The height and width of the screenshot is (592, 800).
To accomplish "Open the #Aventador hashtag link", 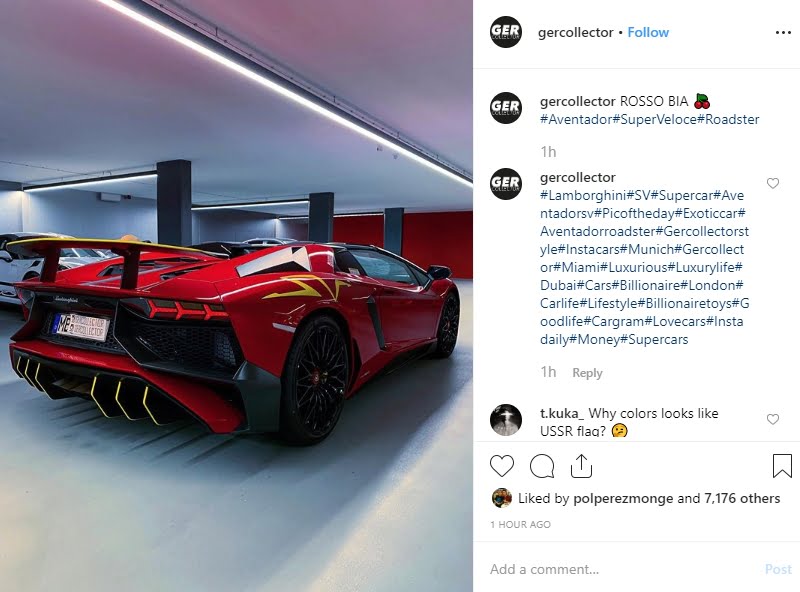I will [576, 119].
